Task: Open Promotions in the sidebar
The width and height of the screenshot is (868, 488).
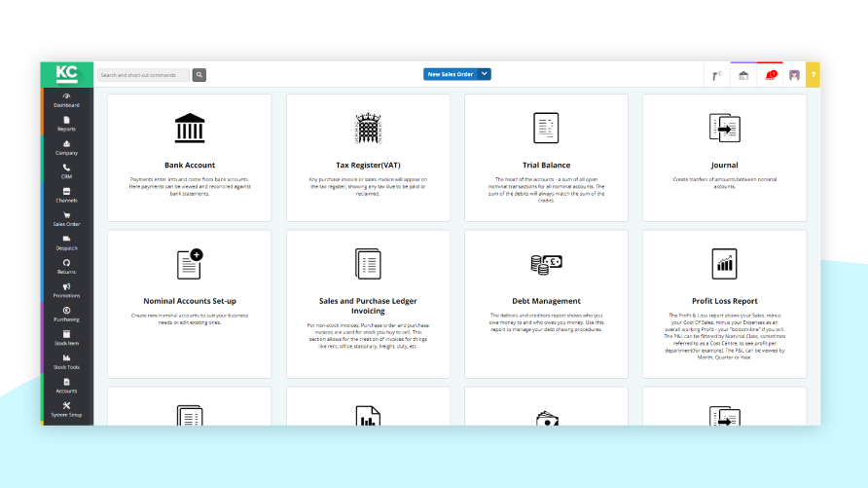Action: pos(66,291)
